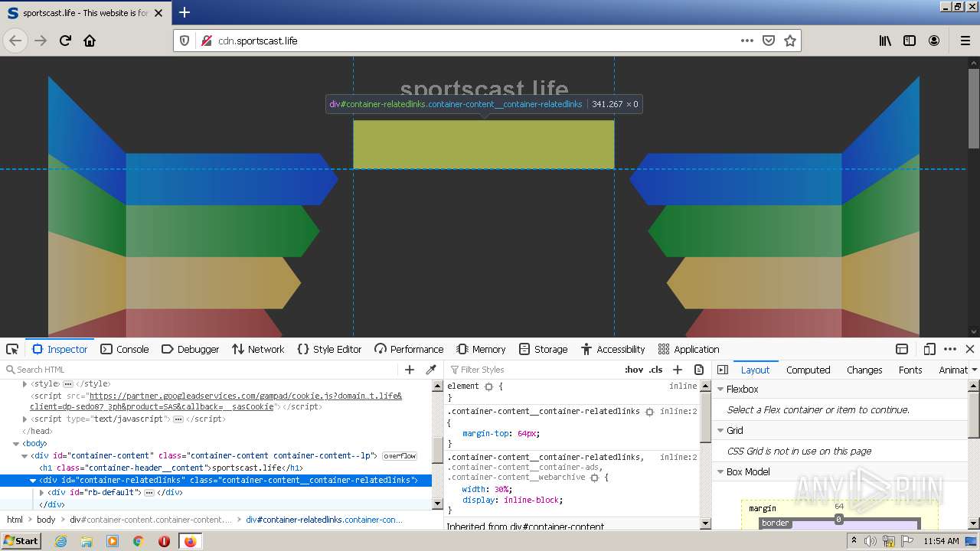Toggle .cls class panel
The height and width of the screenshot is (551, 980).
656,370
